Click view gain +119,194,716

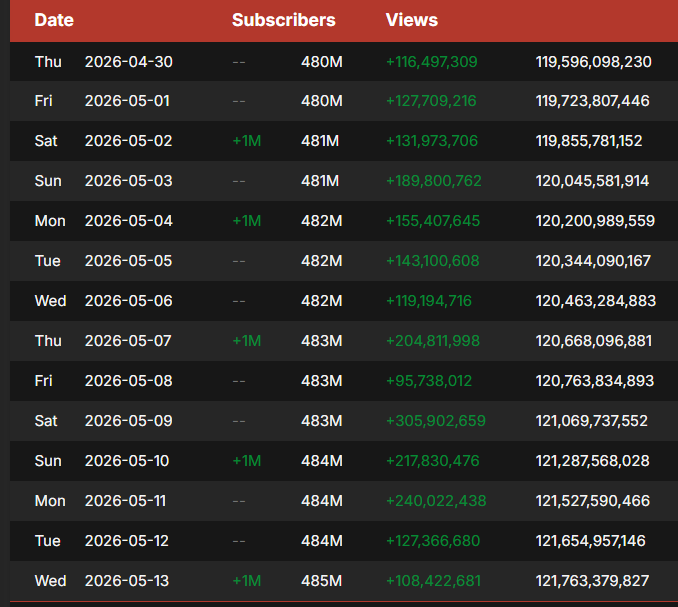(429, 301)
